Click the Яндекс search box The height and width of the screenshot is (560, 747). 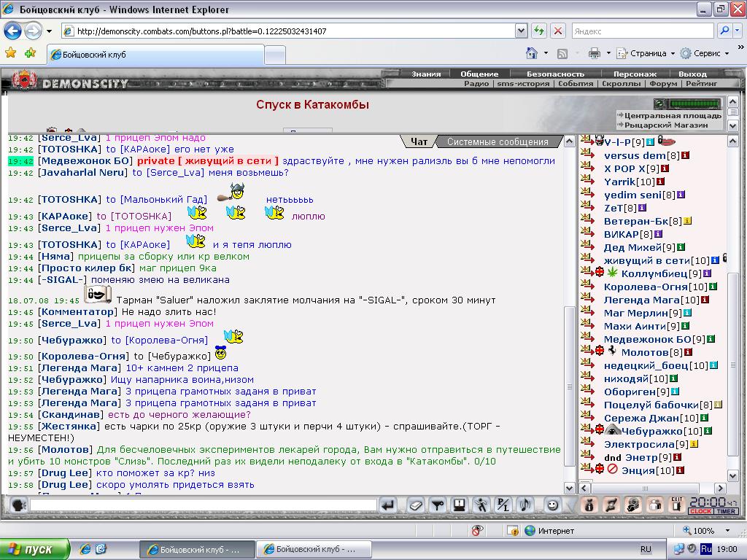[x=643, y=31]
